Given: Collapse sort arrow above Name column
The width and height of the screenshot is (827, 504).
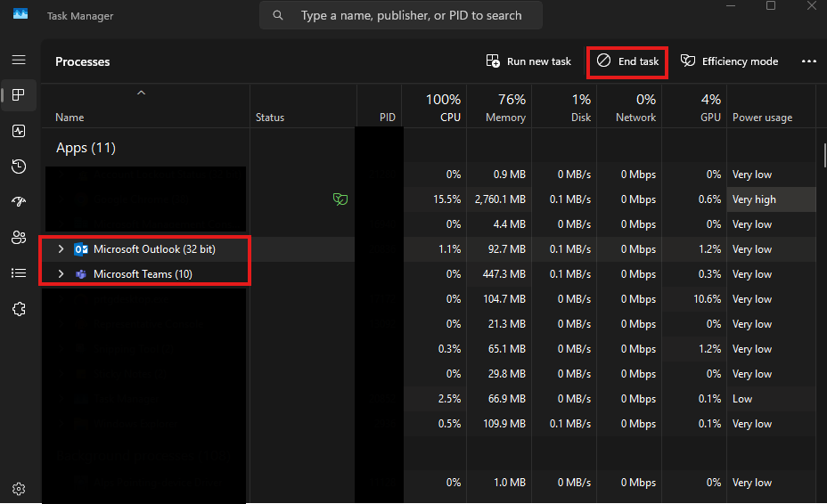Looking at the screenshot, I should click(141, 93).
